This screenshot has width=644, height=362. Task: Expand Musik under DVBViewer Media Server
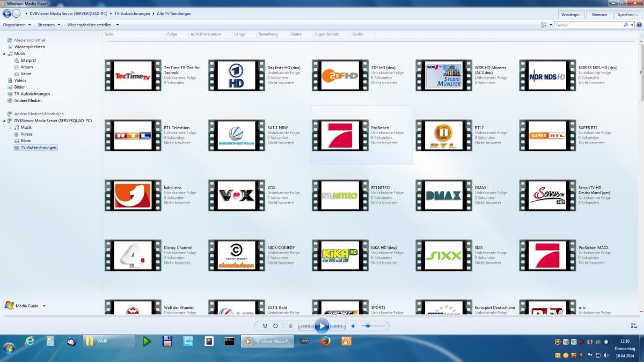10,127
